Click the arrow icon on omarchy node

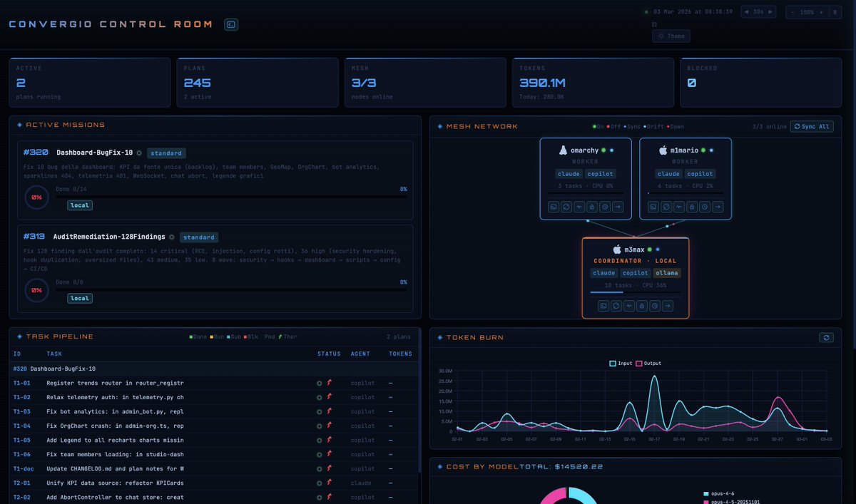tap(618, 207)
